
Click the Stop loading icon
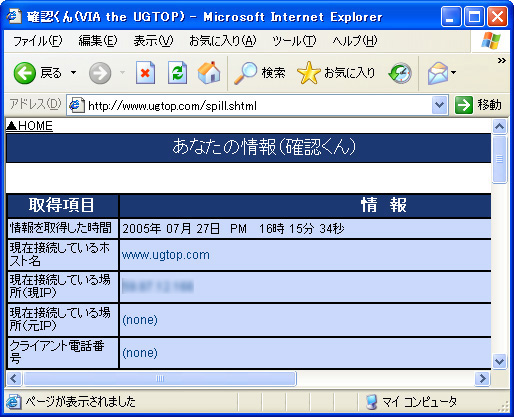click(x=145, y=73)
